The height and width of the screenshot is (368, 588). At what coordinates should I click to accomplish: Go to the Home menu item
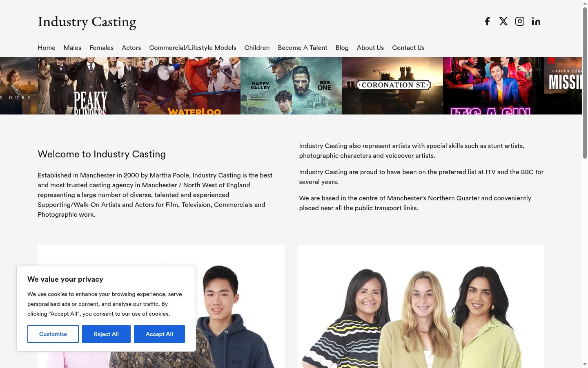pyautogui.click(x=47, y=48)
